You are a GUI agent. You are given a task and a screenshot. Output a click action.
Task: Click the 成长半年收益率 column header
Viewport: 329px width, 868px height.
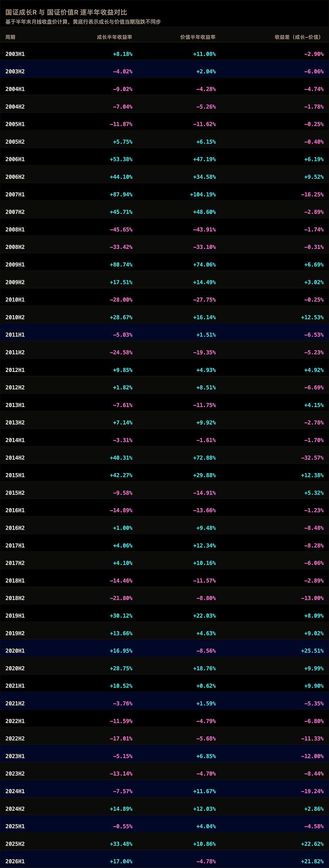tap(114, 37)
